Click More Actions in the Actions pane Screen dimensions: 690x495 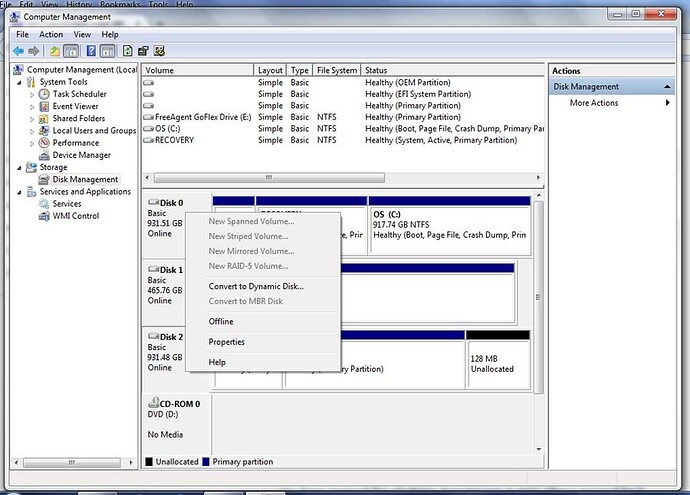pos(594,103)
